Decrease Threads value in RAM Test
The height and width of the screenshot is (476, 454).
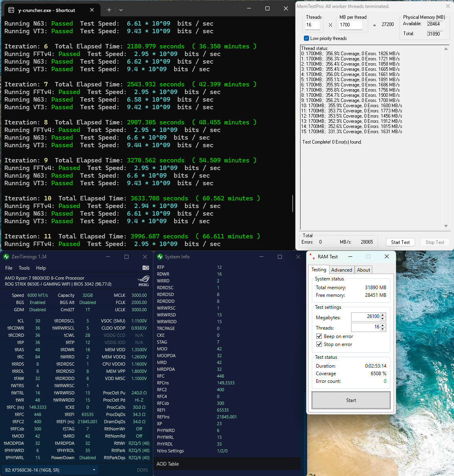(x=383, y=329)
